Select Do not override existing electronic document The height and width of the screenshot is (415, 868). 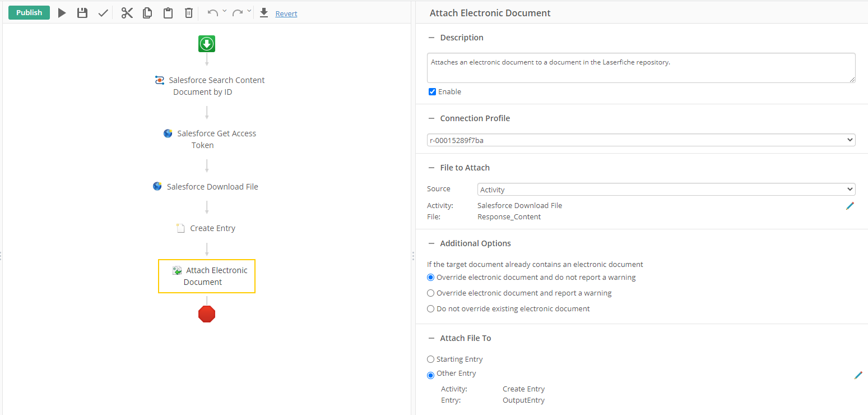(x=430, y=309)
